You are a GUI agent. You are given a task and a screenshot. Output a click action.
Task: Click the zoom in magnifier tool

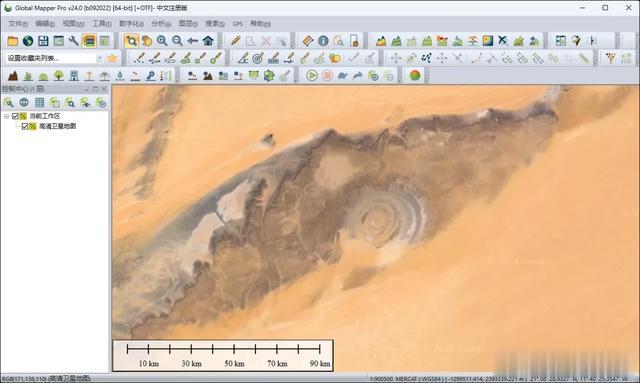coord(162,41)
